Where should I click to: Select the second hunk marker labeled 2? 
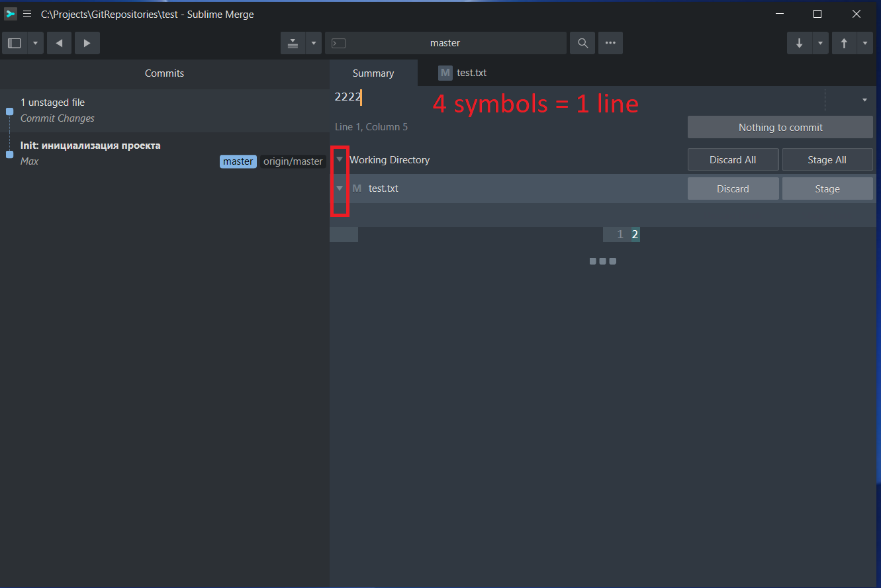click(635, 233)
